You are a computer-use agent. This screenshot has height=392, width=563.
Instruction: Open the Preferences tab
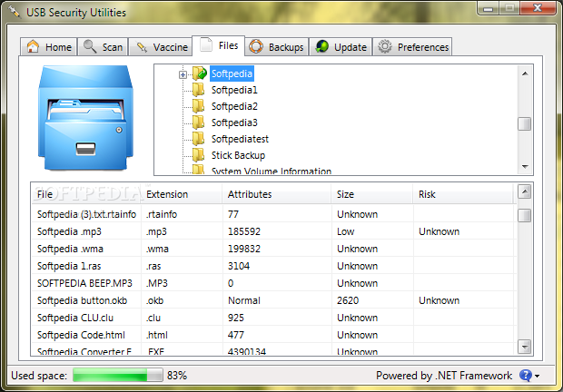tap(412, 46)
